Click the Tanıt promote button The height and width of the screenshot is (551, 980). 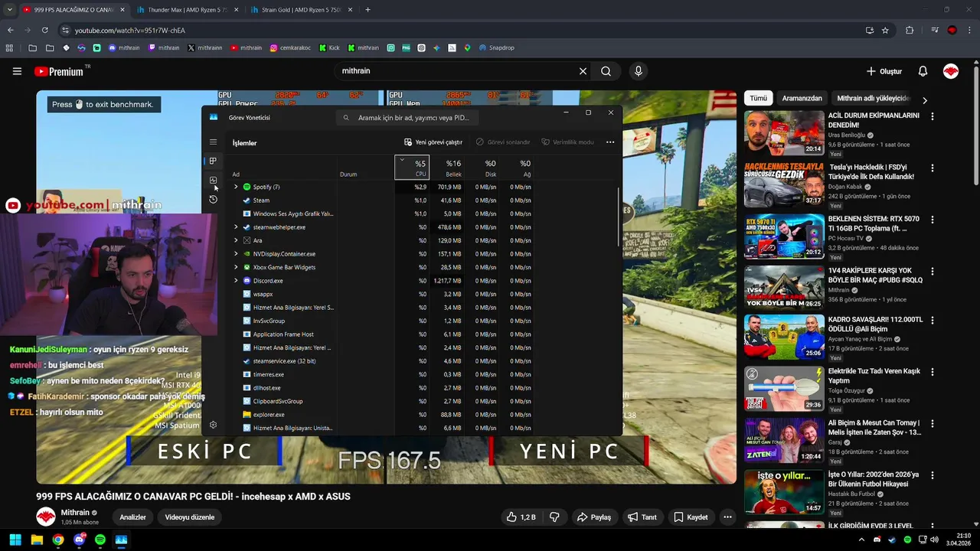click(x=641, y=517)
